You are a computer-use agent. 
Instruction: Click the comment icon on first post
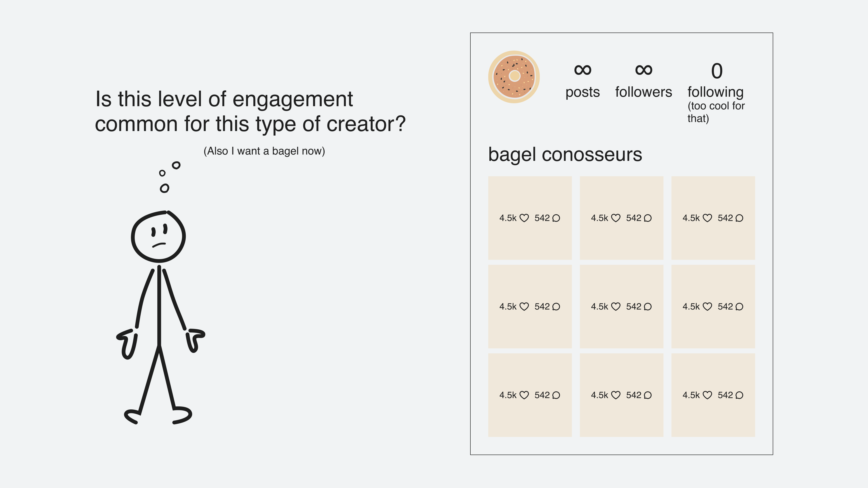click(x=557, y=218)
